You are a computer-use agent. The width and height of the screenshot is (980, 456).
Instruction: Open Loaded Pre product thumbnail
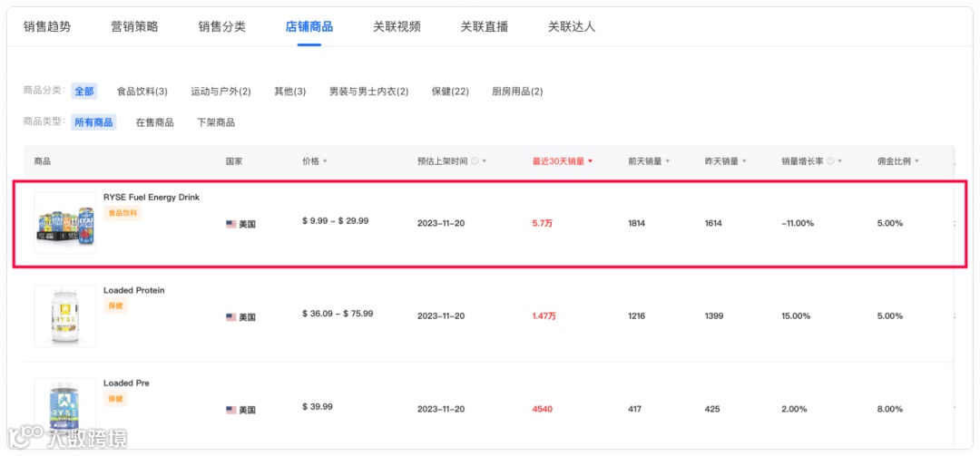(65, 409)
